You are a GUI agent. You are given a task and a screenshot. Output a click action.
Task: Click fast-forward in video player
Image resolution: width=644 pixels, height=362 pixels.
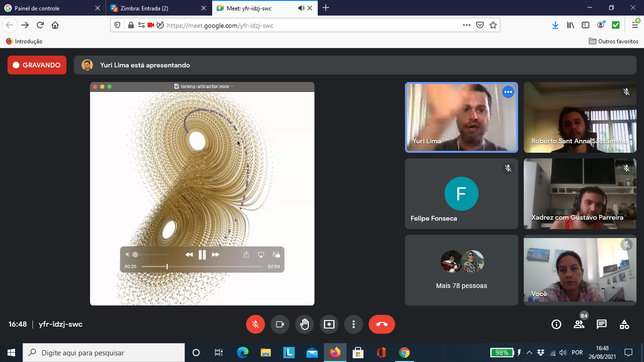pos(215,255)
